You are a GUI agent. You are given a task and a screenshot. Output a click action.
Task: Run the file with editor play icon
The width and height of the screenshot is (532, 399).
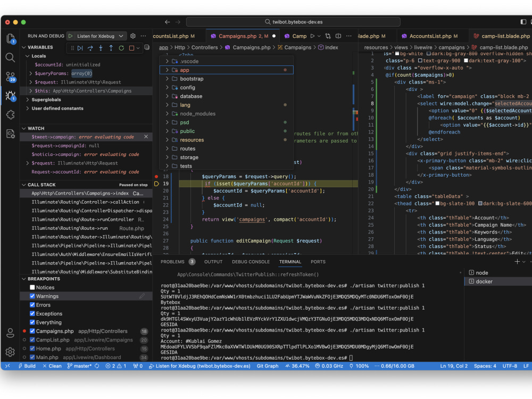point(312,36)
